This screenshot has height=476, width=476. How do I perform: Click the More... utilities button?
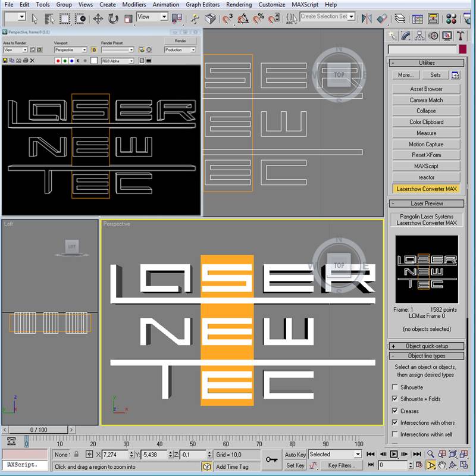point(406,75)
